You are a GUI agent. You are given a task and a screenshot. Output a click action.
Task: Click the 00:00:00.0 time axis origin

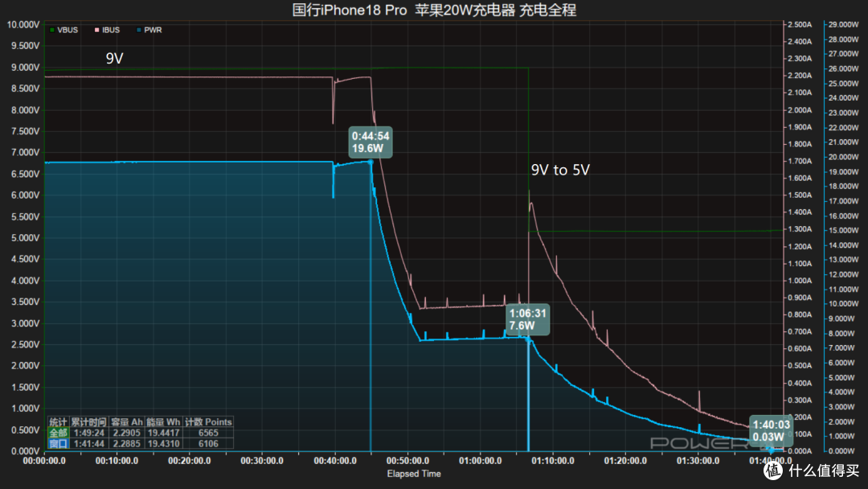pos(44,461)
